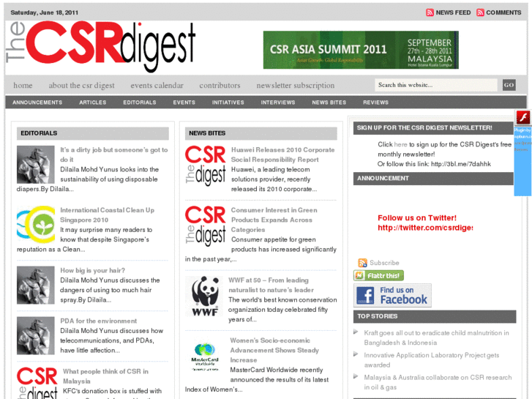
Task: Open the home menu item
Action: (23, 85)
